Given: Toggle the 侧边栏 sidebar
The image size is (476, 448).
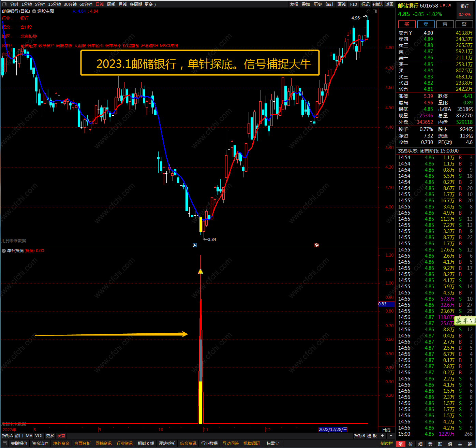Looking at the screenshot, I should coord(387,444).
